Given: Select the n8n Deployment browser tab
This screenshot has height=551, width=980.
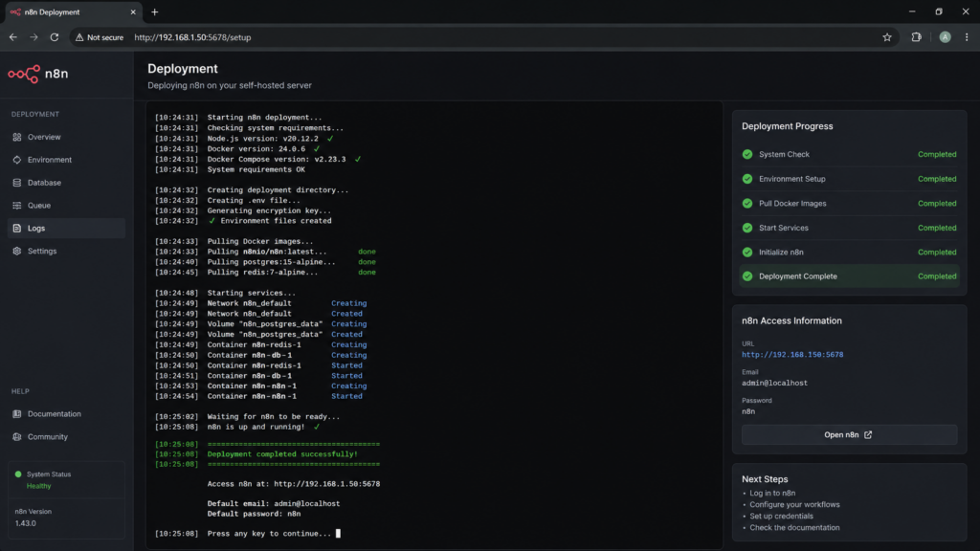Looking at the screenshot, I should pos(73,12).
